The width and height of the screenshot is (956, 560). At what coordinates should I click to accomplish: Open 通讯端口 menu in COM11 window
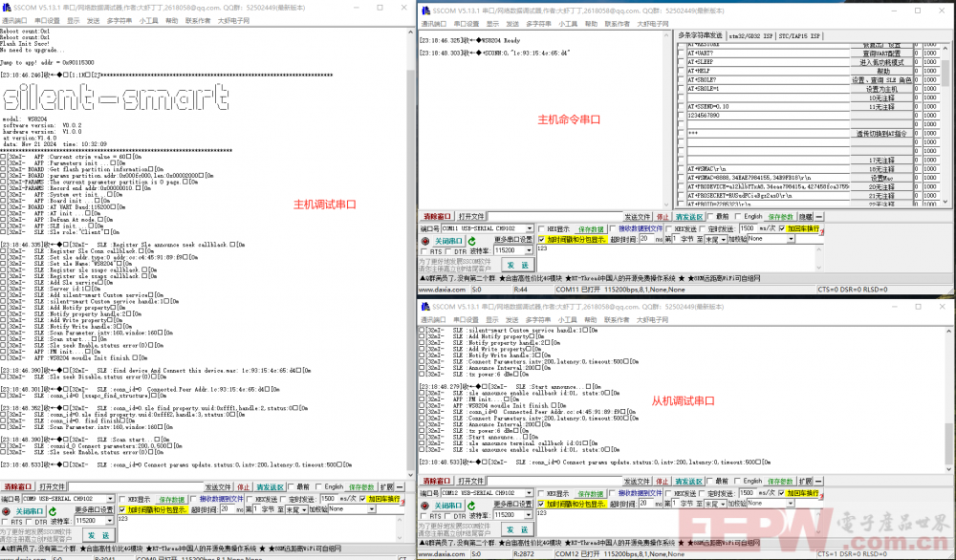pyautogui.click(x=433, y=24)
